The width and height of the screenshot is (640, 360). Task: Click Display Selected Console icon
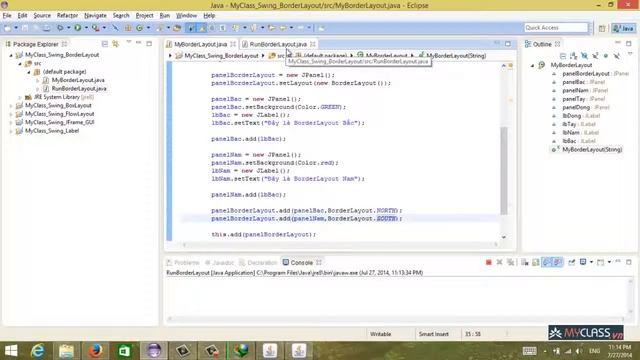(583, 262)
